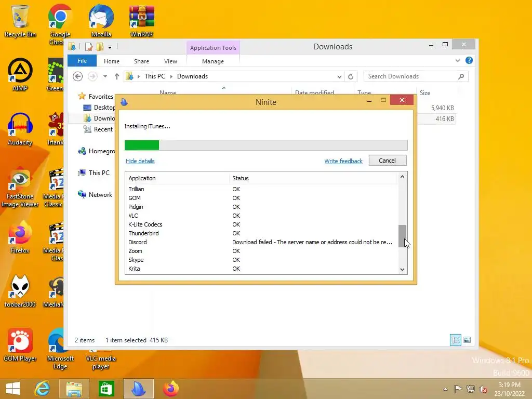Click the Application column header in Ninite

(x=177, y=178)
